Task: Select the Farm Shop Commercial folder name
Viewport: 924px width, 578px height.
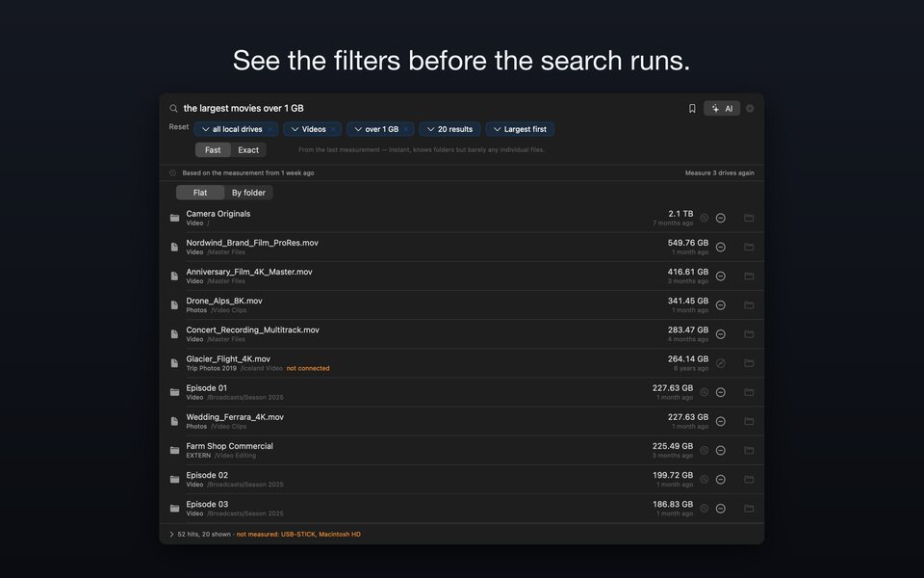Action: click(229, 446)
